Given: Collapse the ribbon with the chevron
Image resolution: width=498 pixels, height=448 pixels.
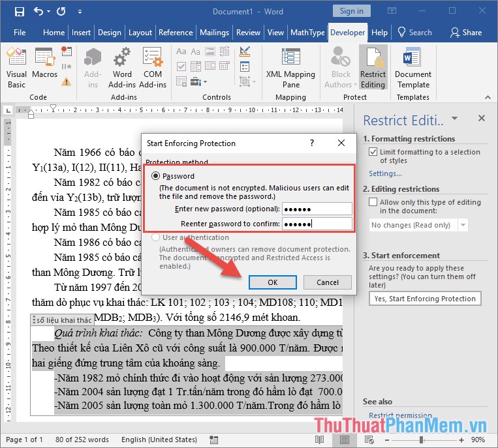Looking at the screenshot, I should [x=488, y=97].
